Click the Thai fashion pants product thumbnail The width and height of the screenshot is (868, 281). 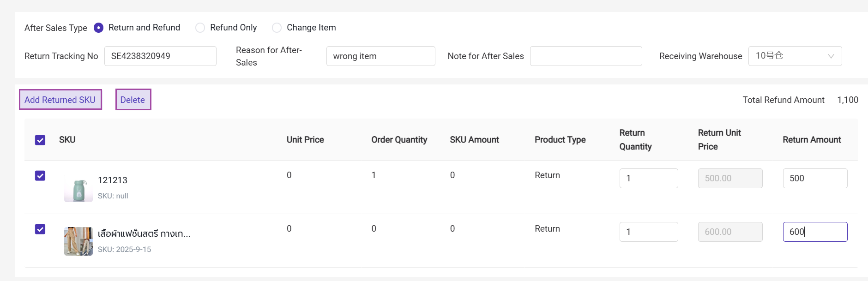coord(78,241)
